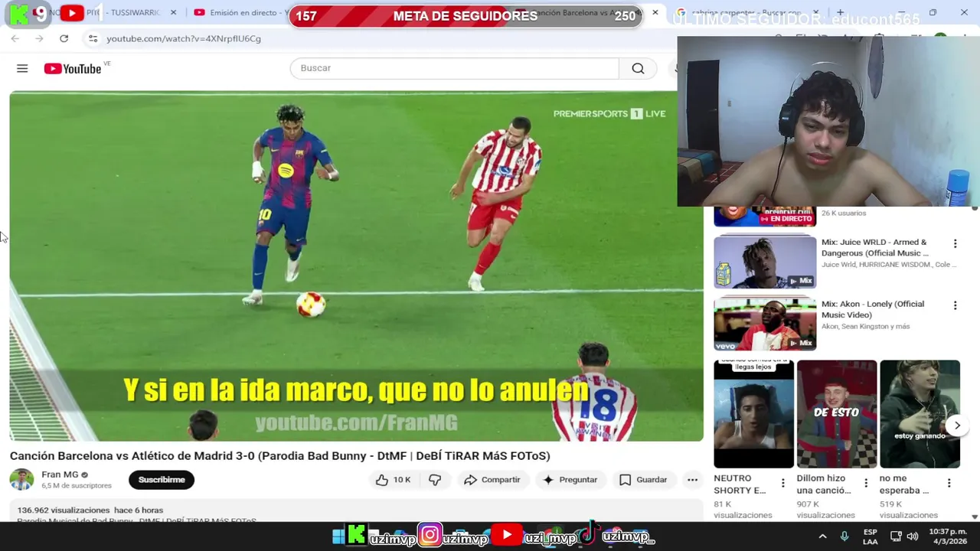980x551 pixels.
Task: Open options for 'no me esperaba' short
Action: pos(949,483)
